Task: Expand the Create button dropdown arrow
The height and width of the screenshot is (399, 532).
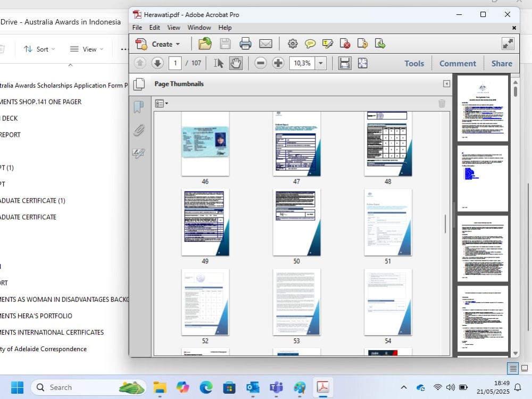Action: 178,45
